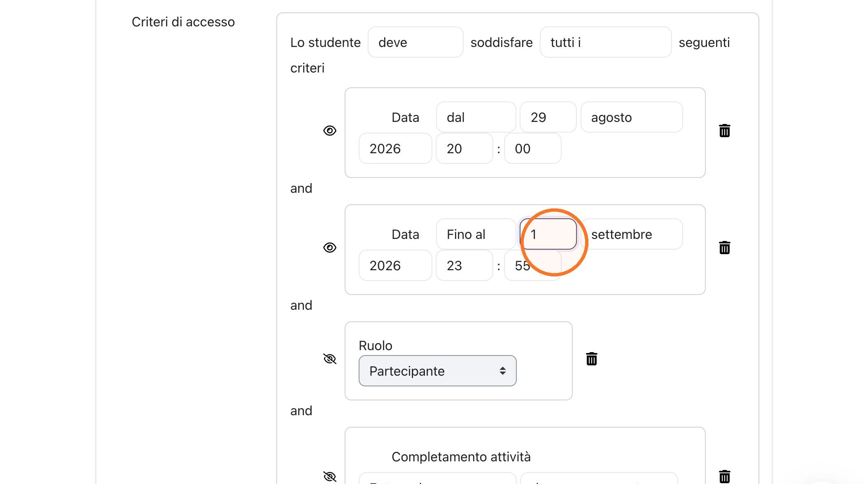Open the minute dropdown showing 55
This screenshot has width=868, height=484.
532,266
